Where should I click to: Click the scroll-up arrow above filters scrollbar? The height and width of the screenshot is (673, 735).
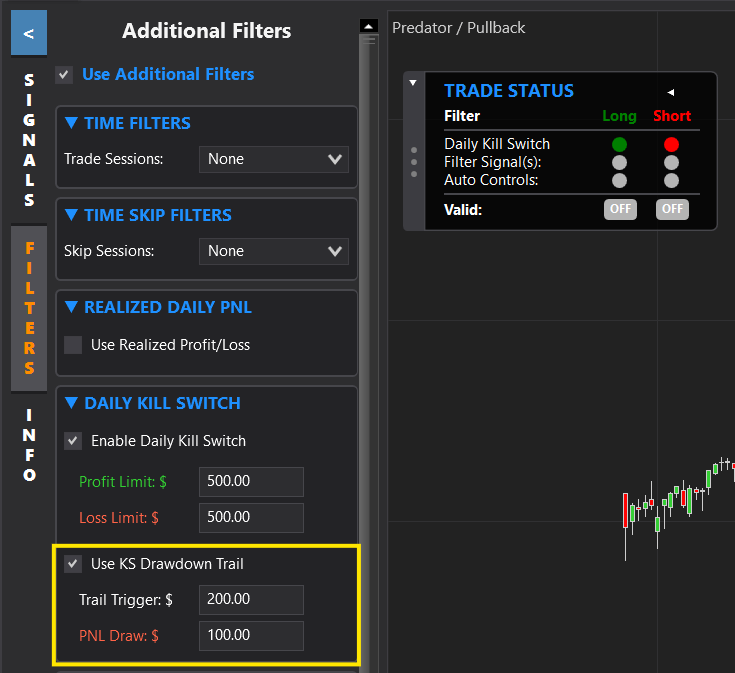pos(368,26)
